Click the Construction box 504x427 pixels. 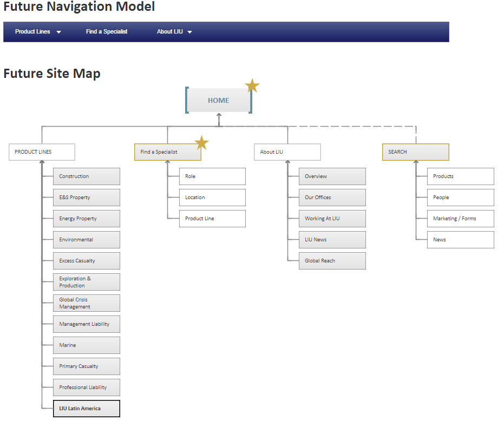pos(87,176)
